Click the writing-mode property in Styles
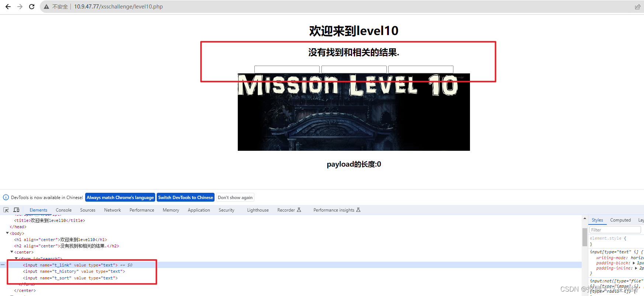Image resolution: width=644 pixels, height=296 pixels. 612,258
